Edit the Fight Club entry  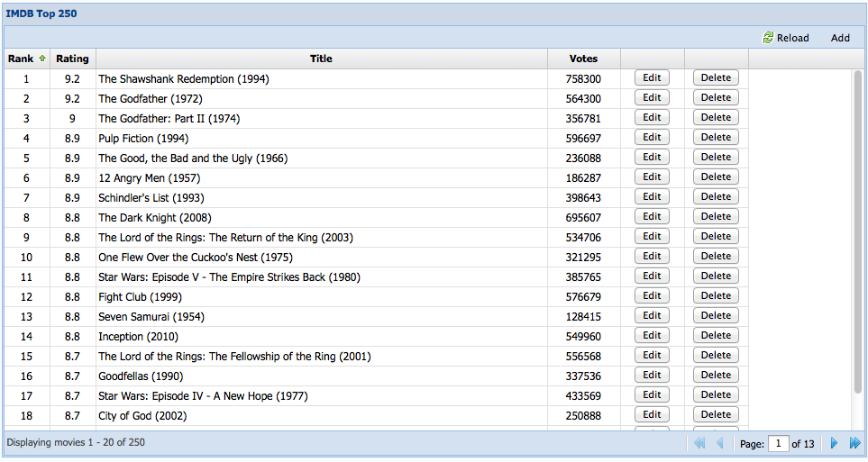click(652, 296)
